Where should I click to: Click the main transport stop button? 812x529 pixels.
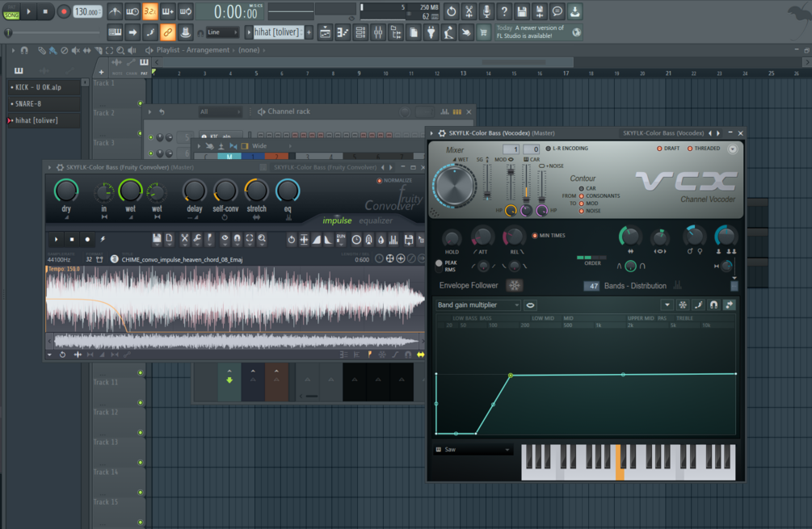(45, 10)
